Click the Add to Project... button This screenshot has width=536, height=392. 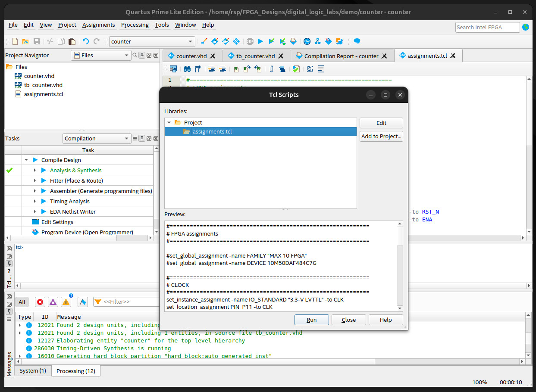point(381,136)
